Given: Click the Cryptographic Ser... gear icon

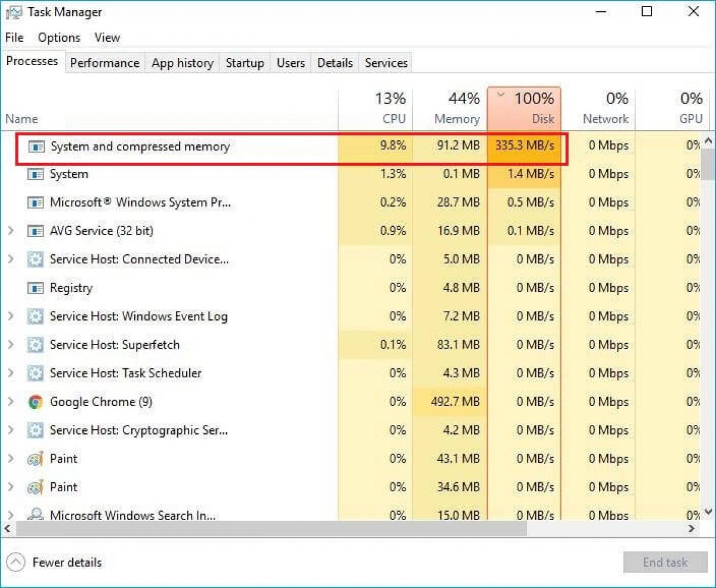Looking at the screenshot, I should [36, 430].
